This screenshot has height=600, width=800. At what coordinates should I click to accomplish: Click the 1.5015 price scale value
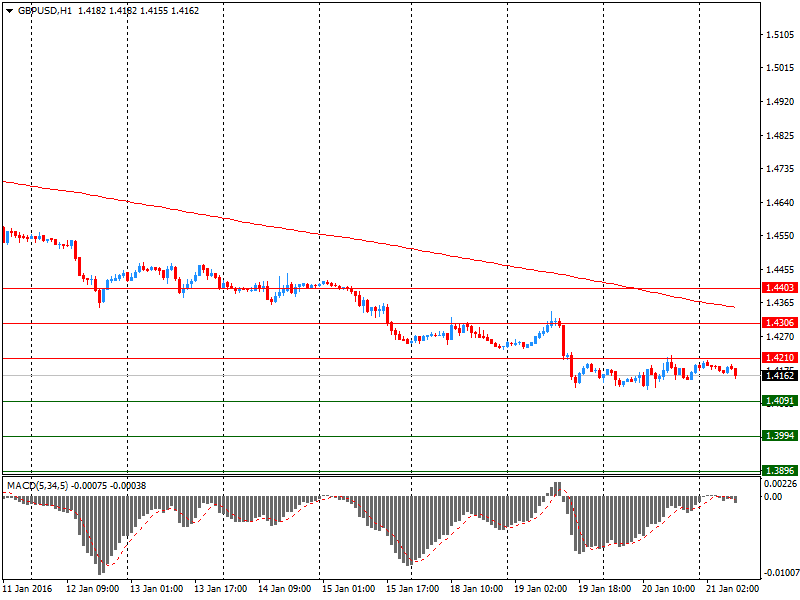780,68
